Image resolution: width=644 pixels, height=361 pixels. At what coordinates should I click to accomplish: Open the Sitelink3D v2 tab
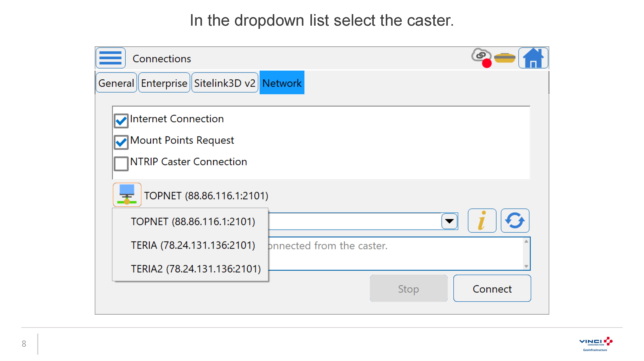225,83
